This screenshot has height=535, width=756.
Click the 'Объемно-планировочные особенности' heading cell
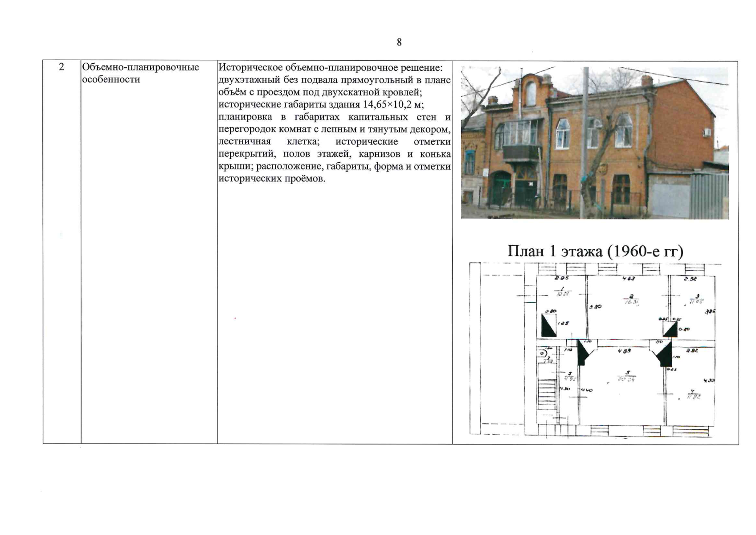(x=140, y=73)
